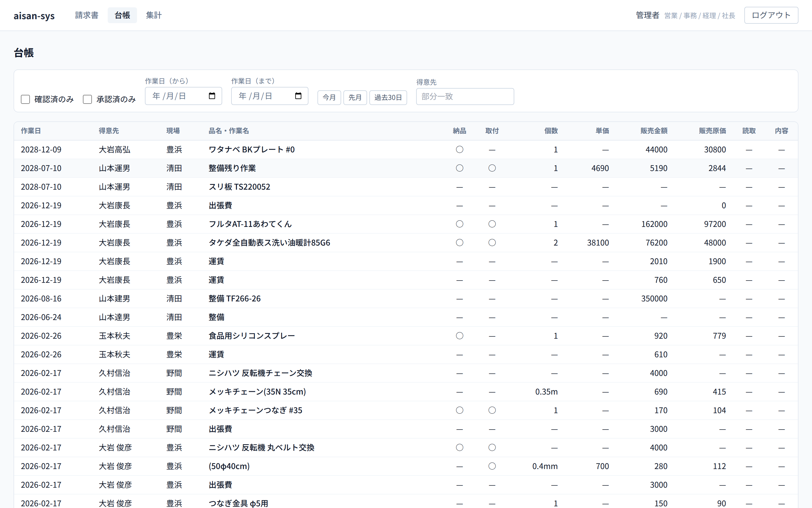The width and height of the screenshot is (812, 508).
Task: Click 作業日 column header
Action: coord(31,131)
